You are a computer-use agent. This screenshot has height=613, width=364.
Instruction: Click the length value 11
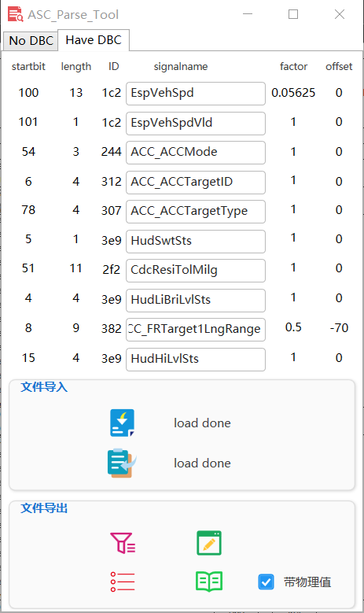click(75, 268)
